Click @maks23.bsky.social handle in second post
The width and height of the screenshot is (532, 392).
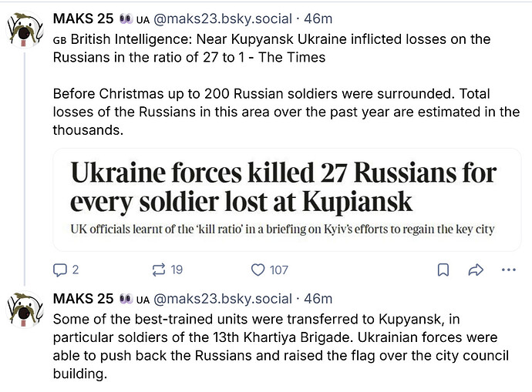[x=221, y=298]
